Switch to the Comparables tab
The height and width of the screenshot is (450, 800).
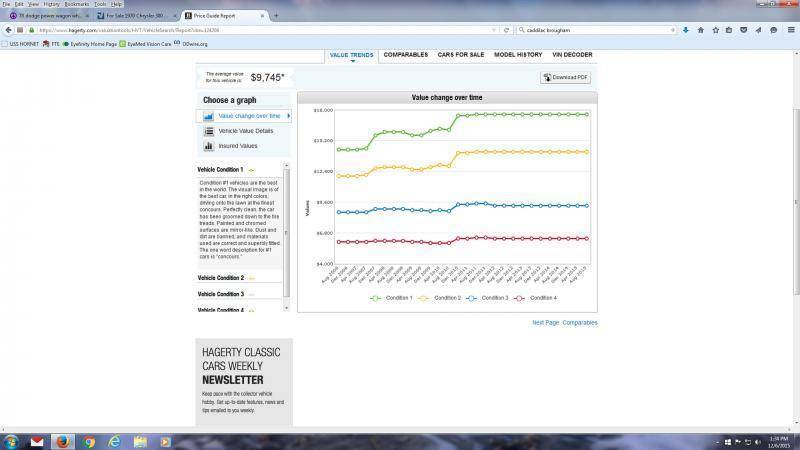[x=405, y=55]
